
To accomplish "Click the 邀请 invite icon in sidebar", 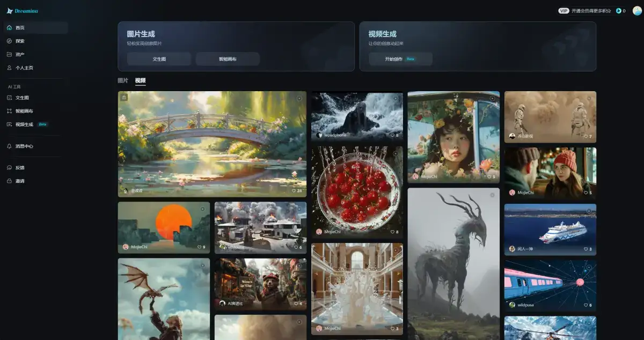I will (x=9, y=181).
